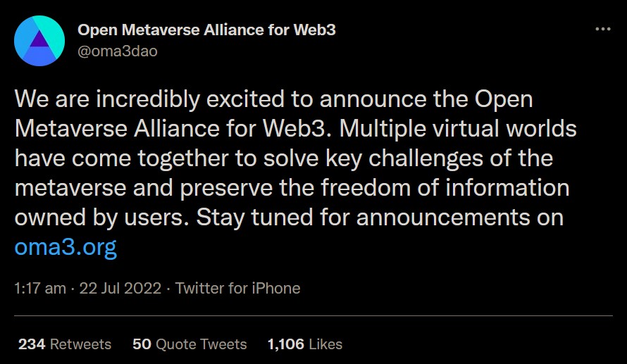The height and width of the screenshot is (364, 627).
Task: Open the Twitter for iPhone source label
Action: pyautogui.click(x=238, y=288)
